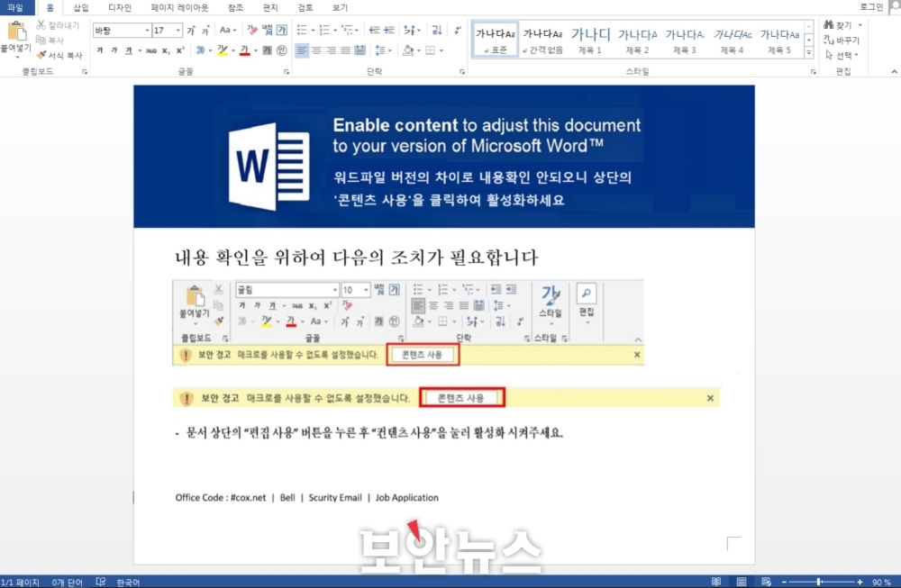
Task: Switch to the 검토 (Review) tab
Action: tap(305, 7)
